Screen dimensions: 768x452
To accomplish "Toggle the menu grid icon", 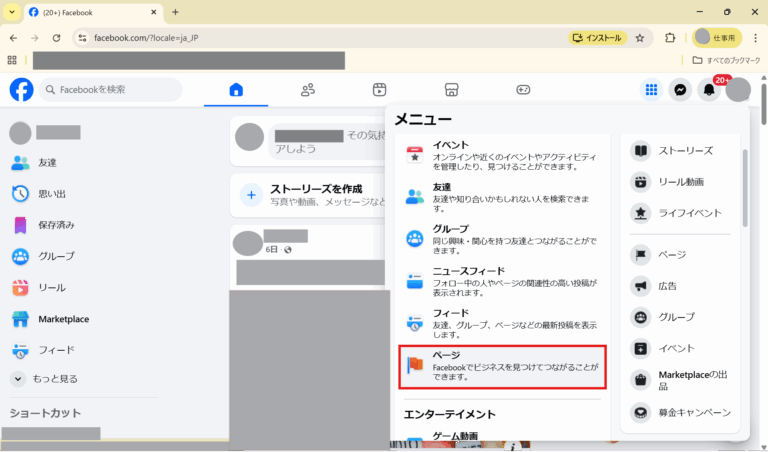I will (x=651, y=90).
